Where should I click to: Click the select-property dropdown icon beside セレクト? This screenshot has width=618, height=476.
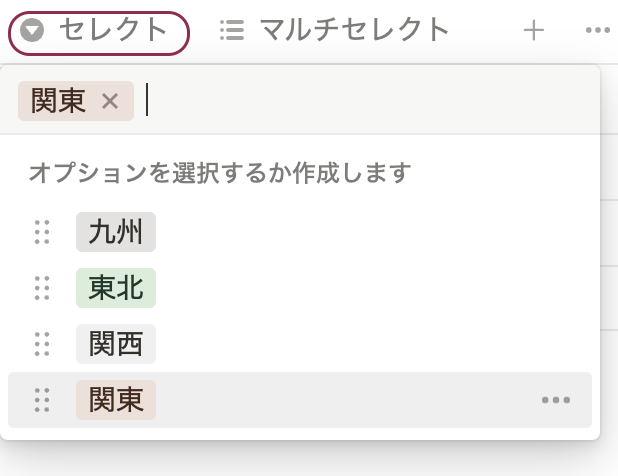click(x=32, y=30)
